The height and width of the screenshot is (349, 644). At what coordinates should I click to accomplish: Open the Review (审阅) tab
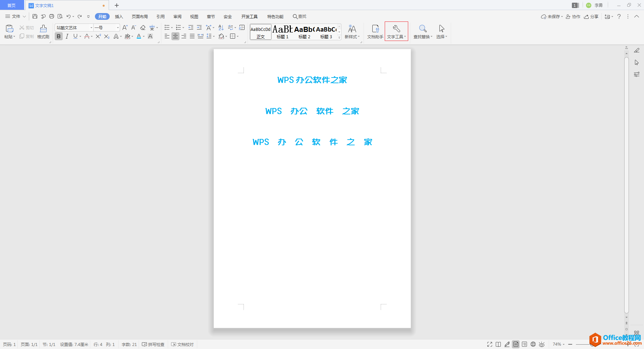tap(177, 16)
